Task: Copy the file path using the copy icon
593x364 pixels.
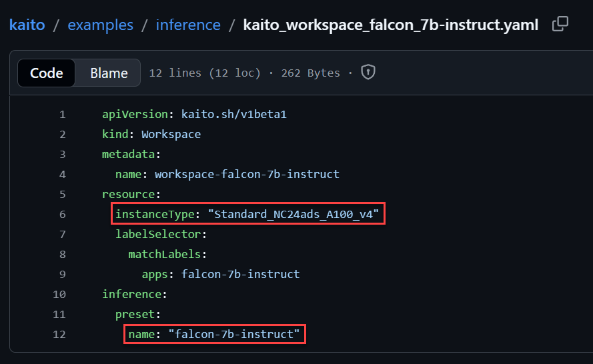Action: (560, 25)
